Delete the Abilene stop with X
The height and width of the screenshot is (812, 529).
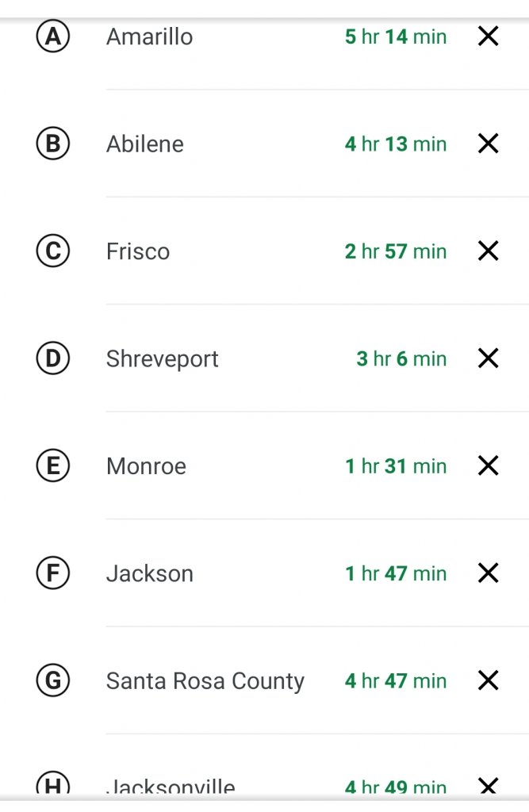pyautogui.click(x=488, y=144)
